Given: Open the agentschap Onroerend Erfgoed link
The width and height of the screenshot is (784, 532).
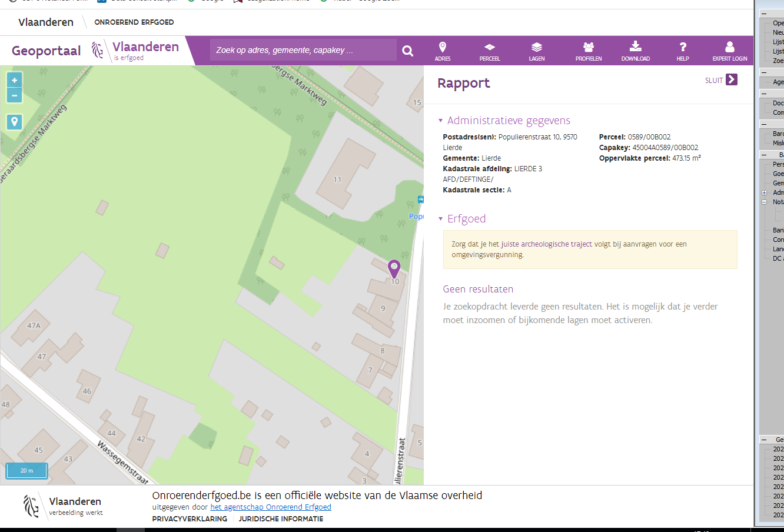Looking at the screenshot, I should [x=271, y=507].
